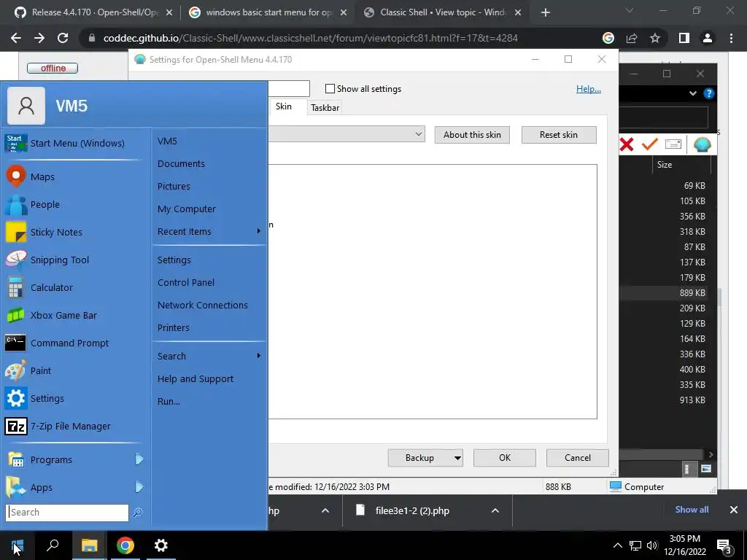Click the About this skin button
Viewport: 747px width, 560px height.
[x=472, y=135]
